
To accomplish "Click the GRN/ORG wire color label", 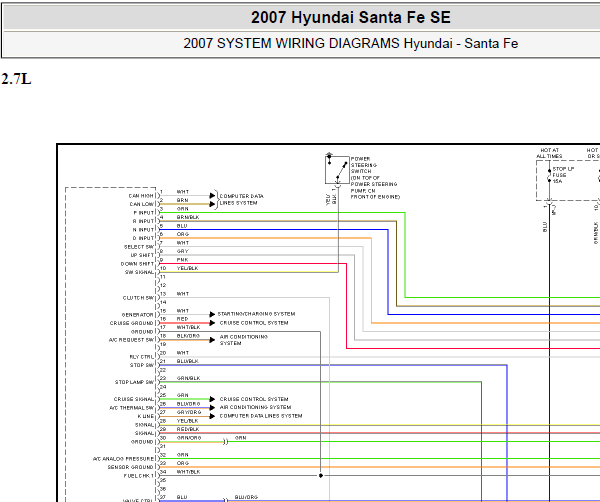I will [189, 438].
